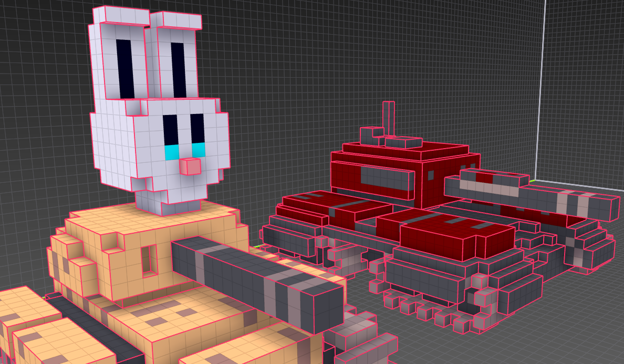Select the slot window on orange turret
624x364 pixels.
click(149, 259)
